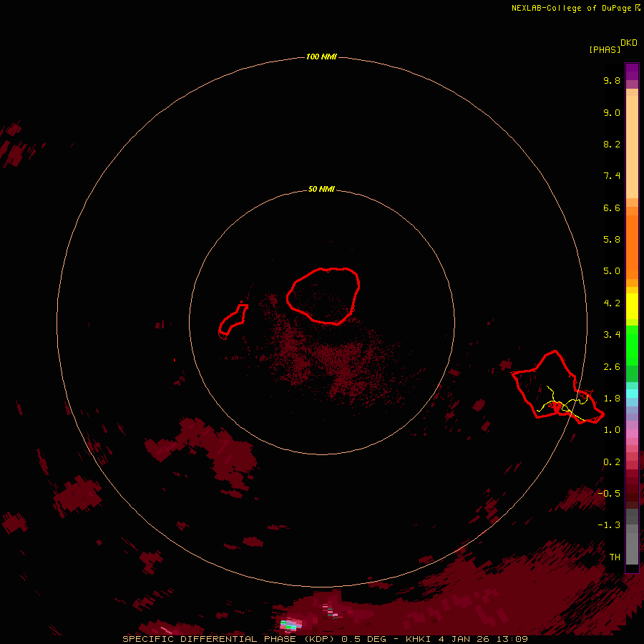This screenshot has width=644, height=644.
Task: Click the 1.8 scale value
Action: point(612,399)
